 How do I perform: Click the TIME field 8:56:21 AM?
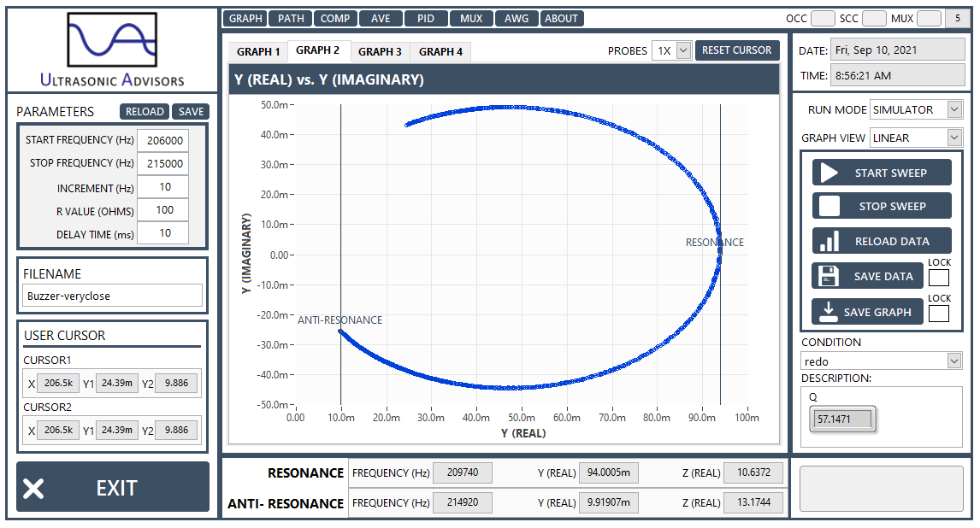898,75
